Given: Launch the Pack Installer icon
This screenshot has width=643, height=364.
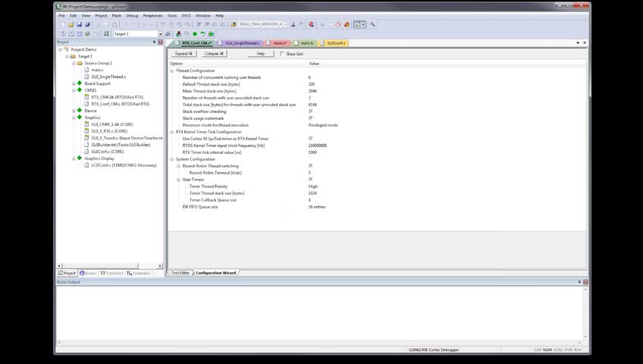Looking at the screenshot, I should tap(212, 34).
